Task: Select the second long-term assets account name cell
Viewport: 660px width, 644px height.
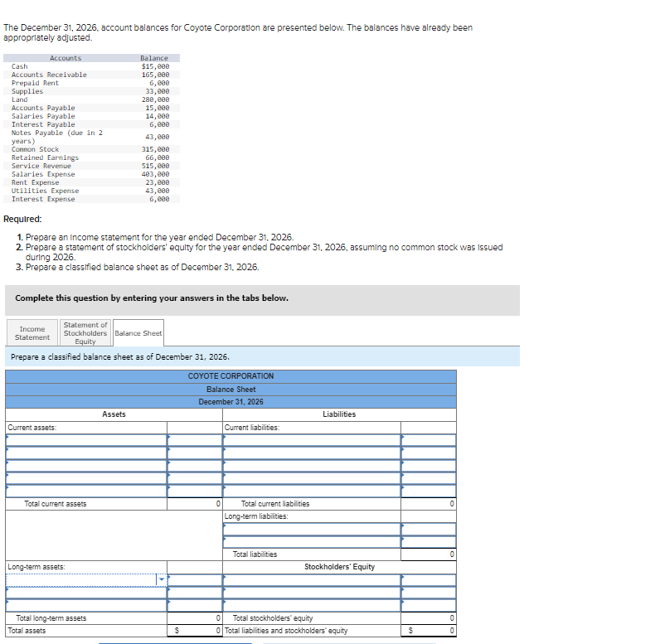Action: point(86,593)
